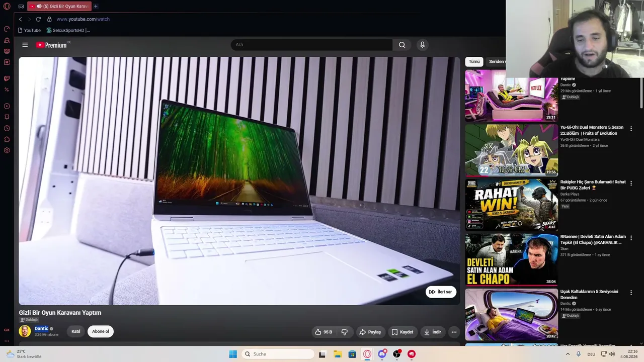
Task: Open Dantic channel avatar
Action: pyautogui.click(x=25, y=331)
